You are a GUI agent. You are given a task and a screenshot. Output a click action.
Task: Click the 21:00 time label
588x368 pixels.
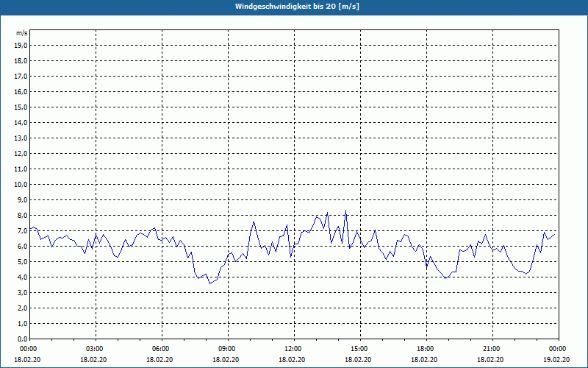(492, 349)
